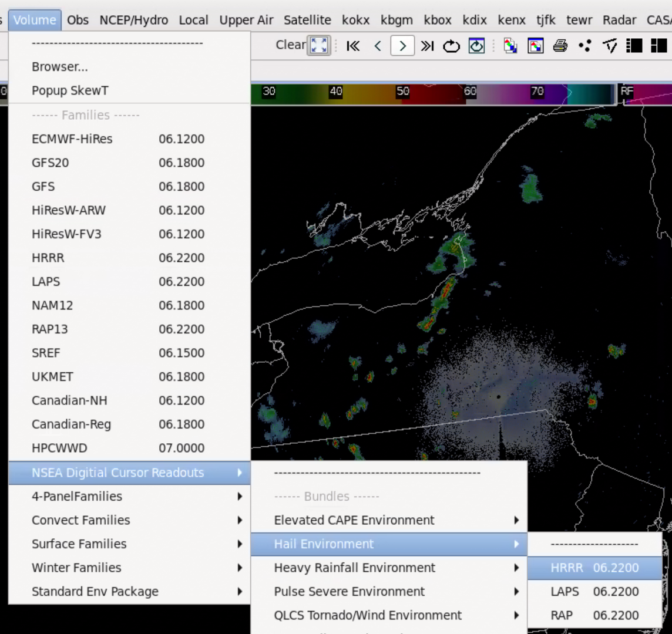Expand Surface Families submenu
The image size is (672, 634).
pos(129,544)
